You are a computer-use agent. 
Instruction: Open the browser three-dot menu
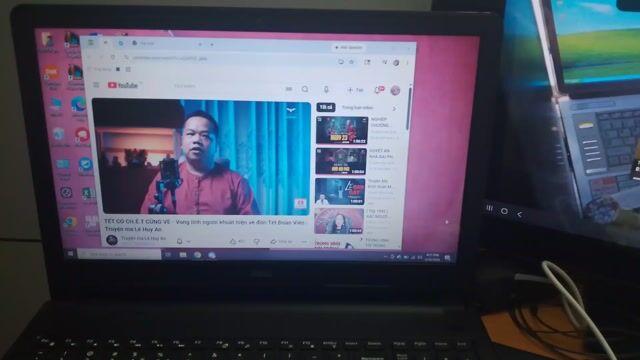(x=407, y=63)
